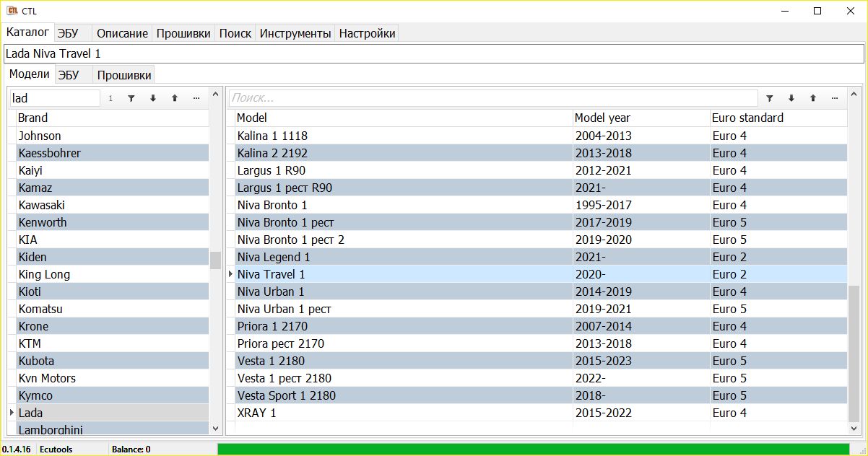Click the down arrow in the model toolbar
Image resolution: width=868 pixels, height=456 pixels.
pyautogui.click(x=791, y=98)
